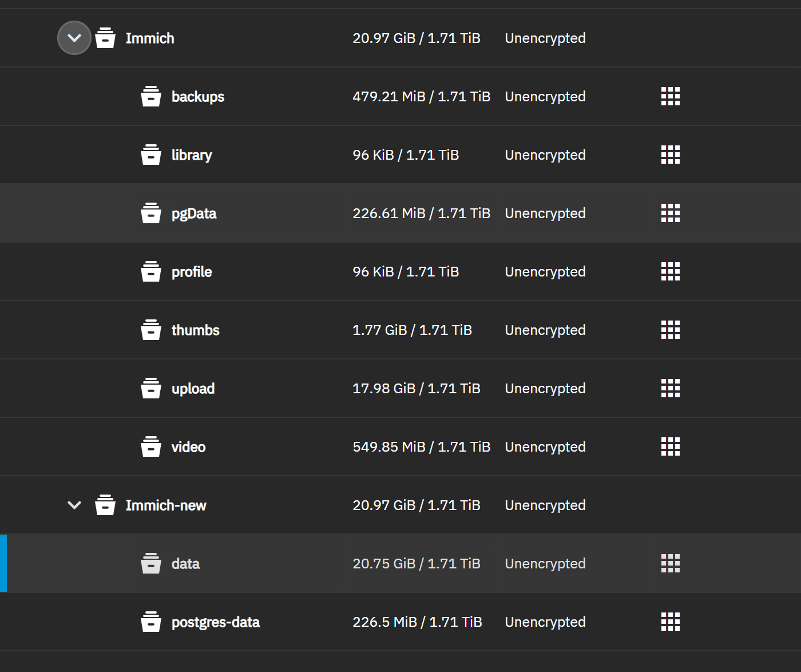
Task: Select the backups dataset name
Action: (198, 97)
